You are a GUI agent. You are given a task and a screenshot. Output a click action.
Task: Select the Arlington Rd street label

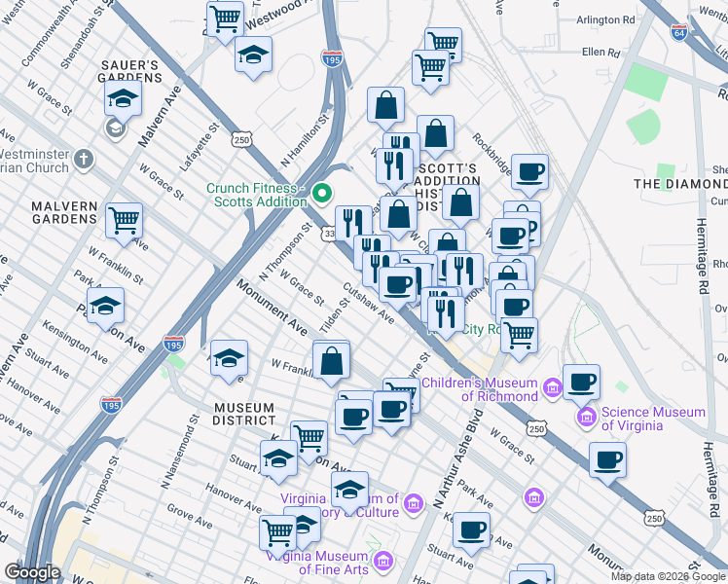605,20
